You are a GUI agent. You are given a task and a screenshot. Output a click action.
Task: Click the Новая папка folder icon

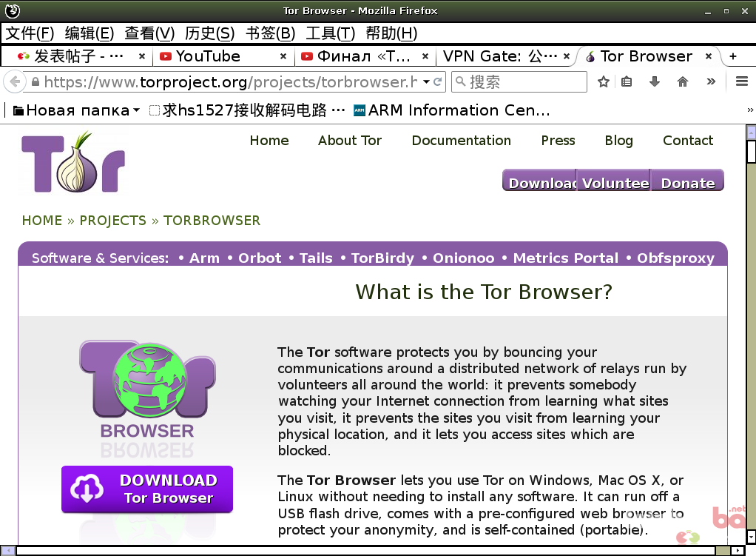tap(18, 111)
